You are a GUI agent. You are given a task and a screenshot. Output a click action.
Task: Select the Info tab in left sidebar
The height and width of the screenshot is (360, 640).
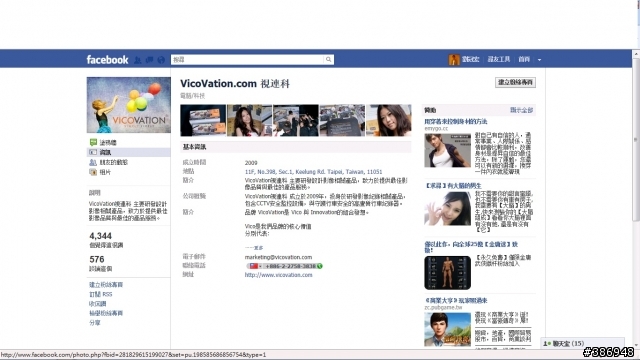tap(129, 152)
